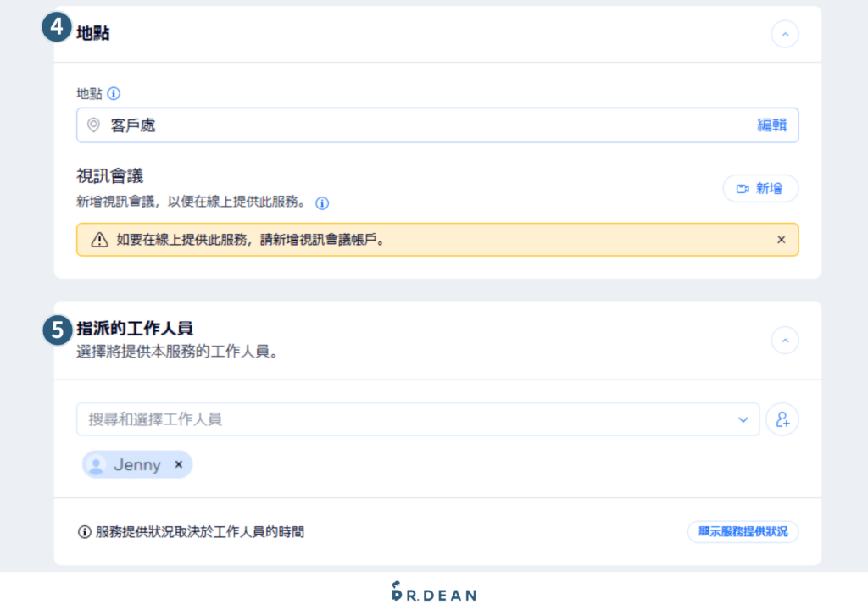Click the 顯示服務提供狀況 button
Viewport: 868px width, 610px height.
pyautogui.click(x=743, y=531)
